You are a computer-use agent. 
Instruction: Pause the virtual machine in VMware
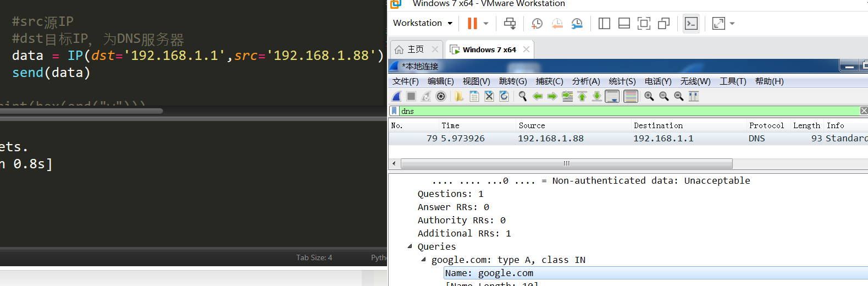472,23
